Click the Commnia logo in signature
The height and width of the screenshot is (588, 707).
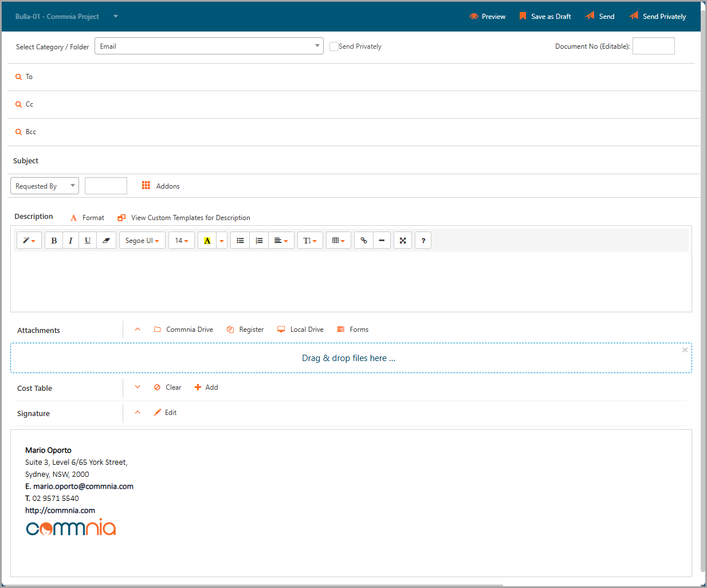tap(71, 527)
